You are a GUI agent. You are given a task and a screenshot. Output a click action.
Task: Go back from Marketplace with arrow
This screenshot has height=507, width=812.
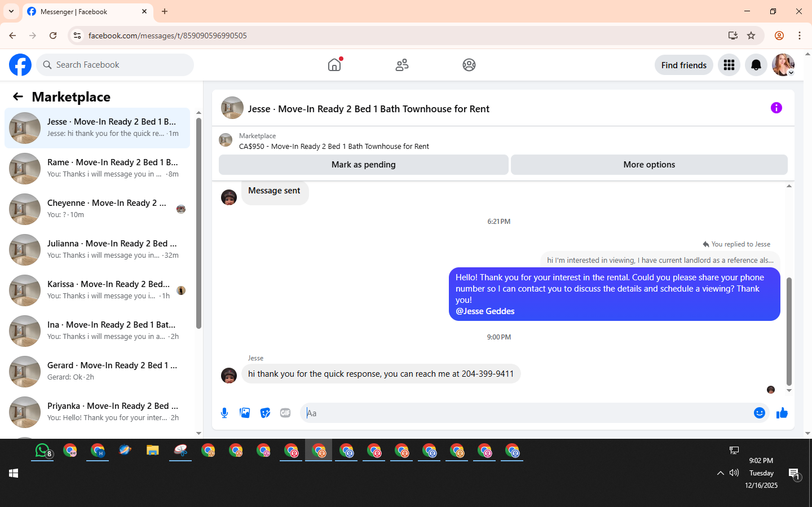point(18,96)
